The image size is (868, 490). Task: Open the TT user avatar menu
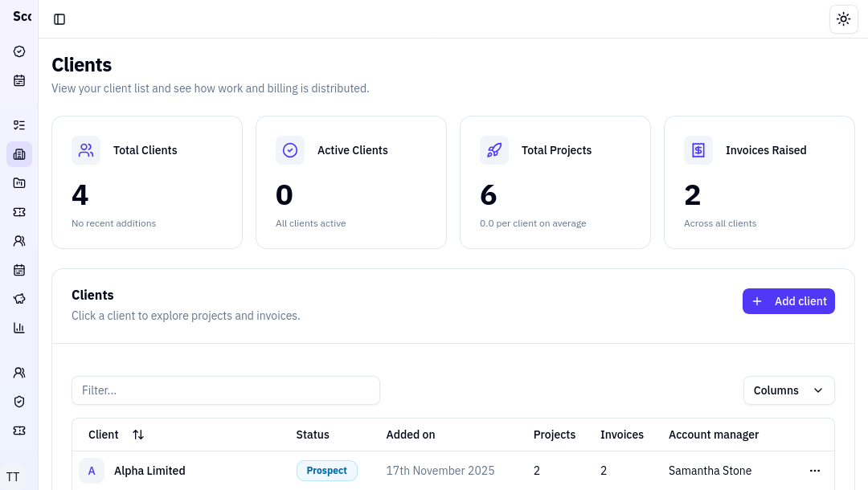point(13,476)
